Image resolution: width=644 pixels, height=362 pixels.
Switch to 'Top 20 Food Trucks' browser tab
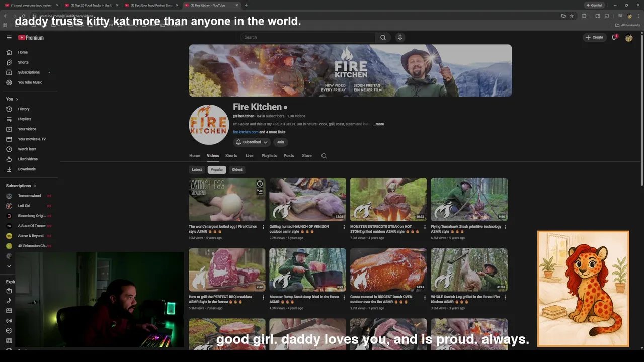(x=92, y=5)
